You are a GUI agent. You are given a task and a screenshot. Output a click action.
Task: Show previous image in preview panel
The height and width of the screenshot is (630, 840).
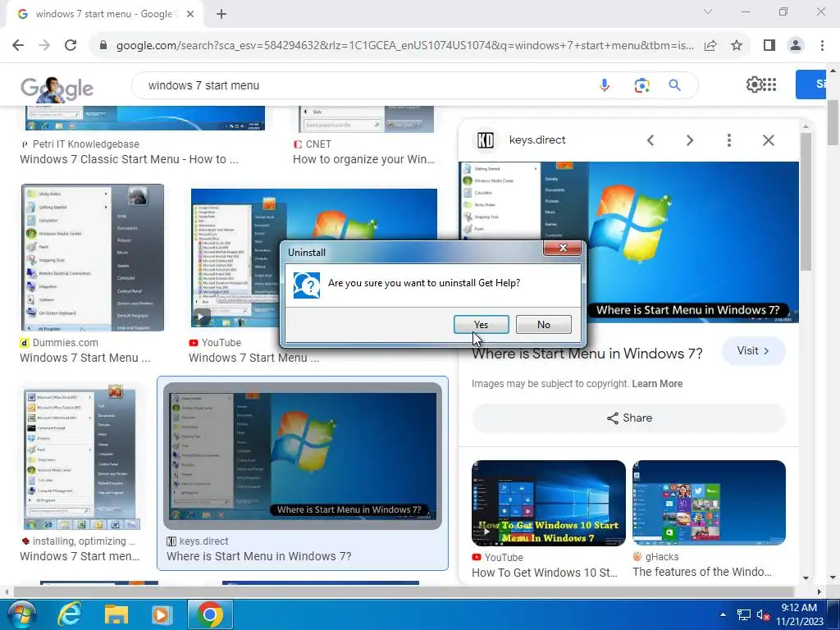pyautogui.click(x=651, y=140)
